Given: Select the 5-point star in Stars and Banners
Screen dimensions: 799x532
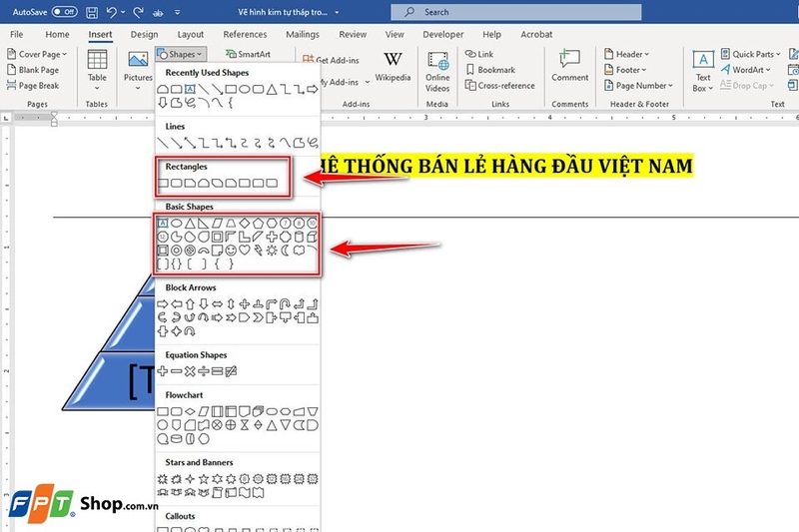Looking at the screenshot, I should pos(204,478).
